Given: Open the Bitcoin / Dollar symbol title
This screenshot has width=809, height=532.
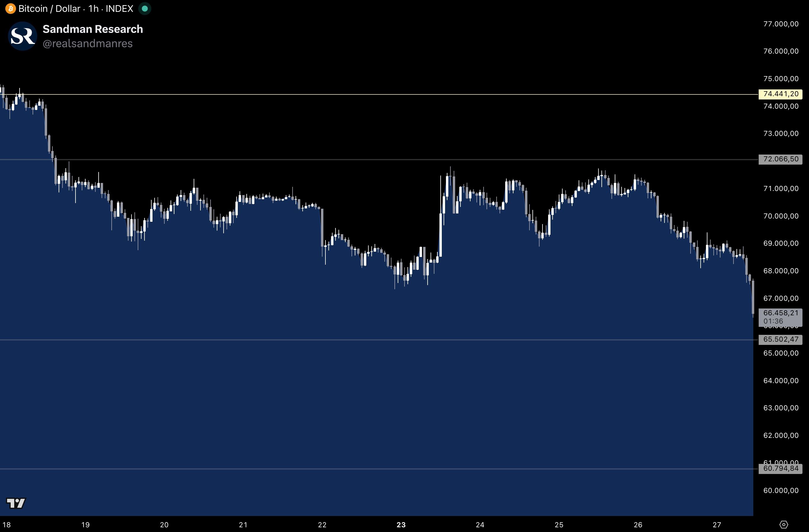Looking at the screenshot, I should coord(49,9).
